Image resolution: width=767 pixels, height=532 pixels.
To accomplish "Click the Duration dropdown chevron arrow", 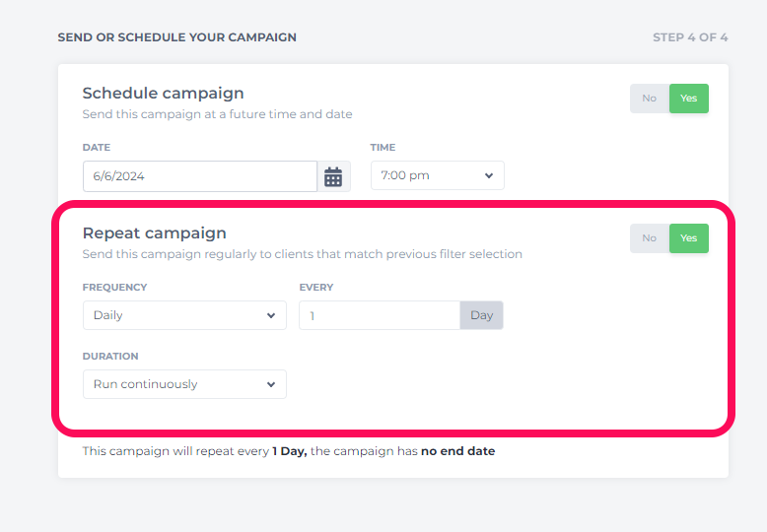I will click(x=271, y=384).
